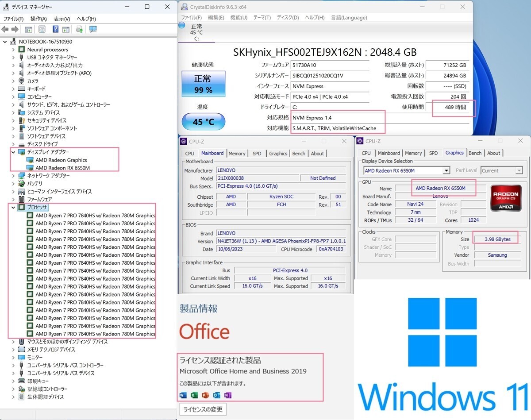Switch to Memory tab in CPU-Z Motherboard window
The height and width of the screenshot is (420, 531).
[x=237, y=154]
